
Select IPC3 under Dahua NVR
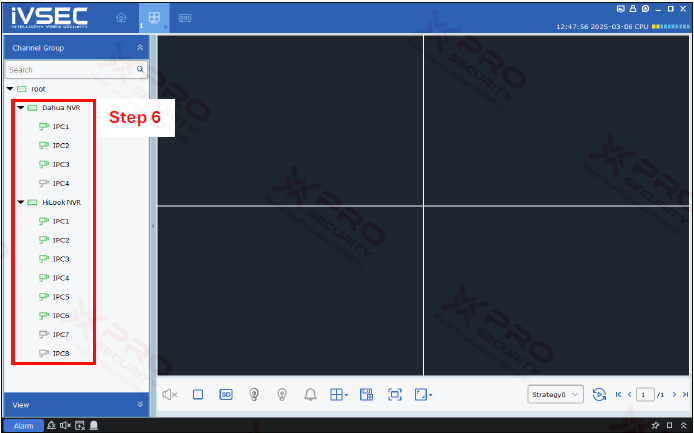coord(61,164)
